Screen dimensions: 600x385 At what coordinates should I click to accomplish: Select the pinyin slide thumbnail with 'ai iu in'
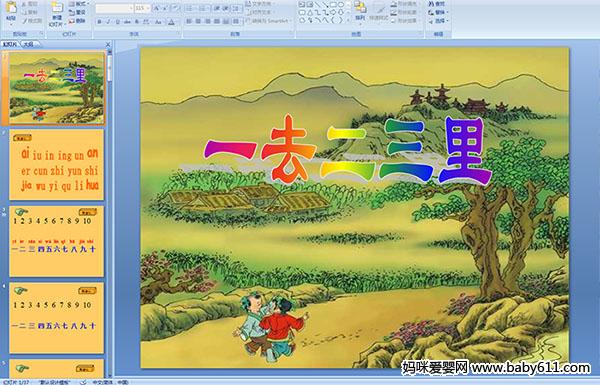pyautogui.click(x=57, y=165)
